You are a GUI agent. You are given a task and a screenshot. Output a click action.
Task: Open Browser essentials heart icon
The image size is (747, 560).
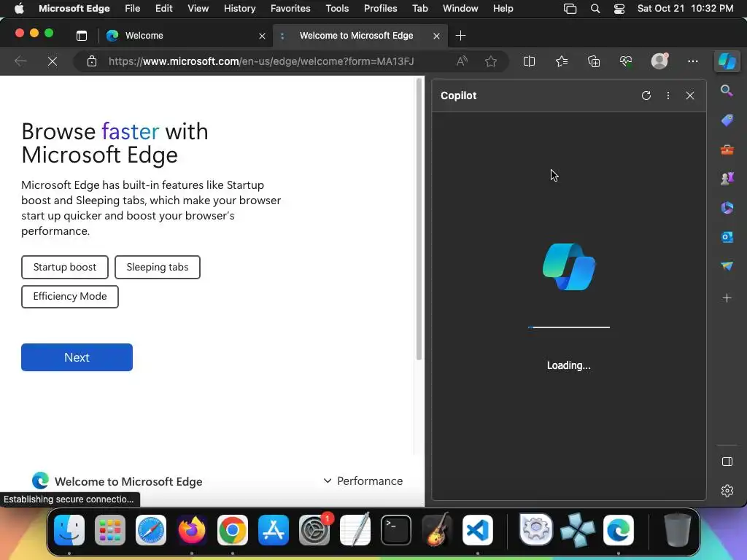click(x=625, y=61)
